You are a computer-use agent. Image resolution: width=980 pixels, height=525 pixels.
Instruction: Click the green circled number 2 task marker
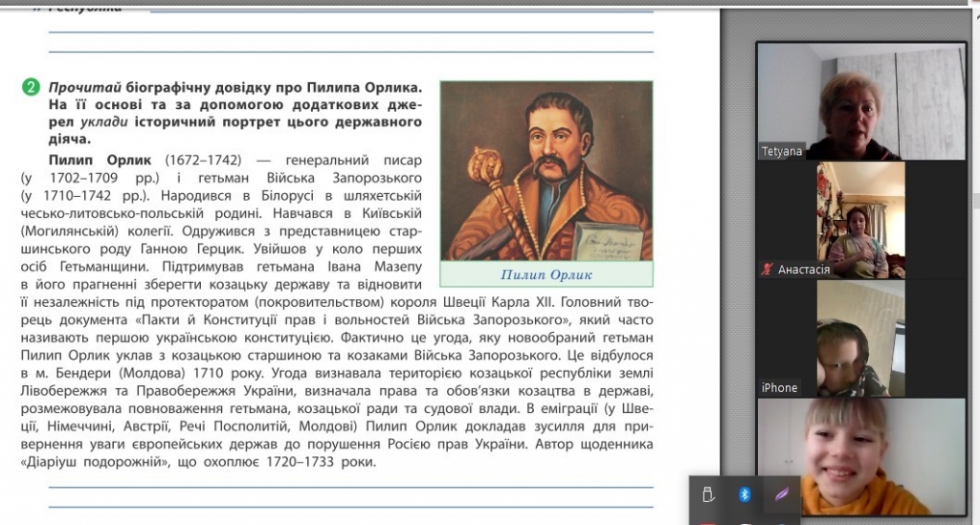click(x=31, y=87)
